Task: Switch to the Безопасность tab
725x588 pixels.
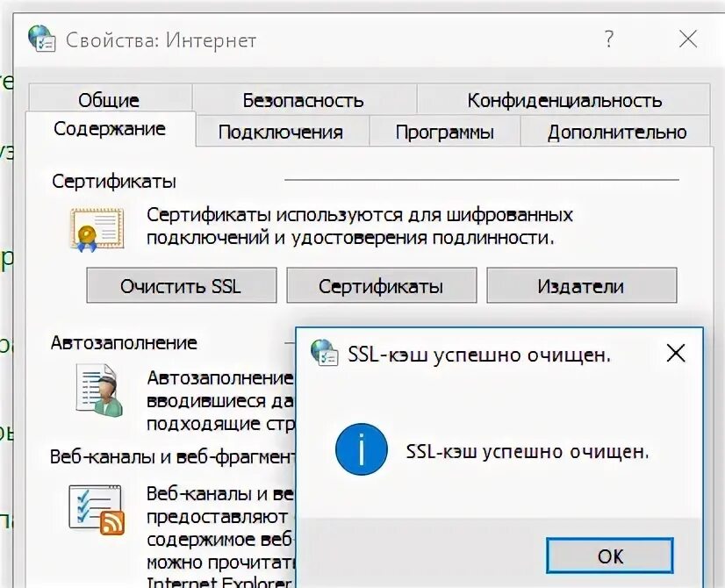Action: 304,99
